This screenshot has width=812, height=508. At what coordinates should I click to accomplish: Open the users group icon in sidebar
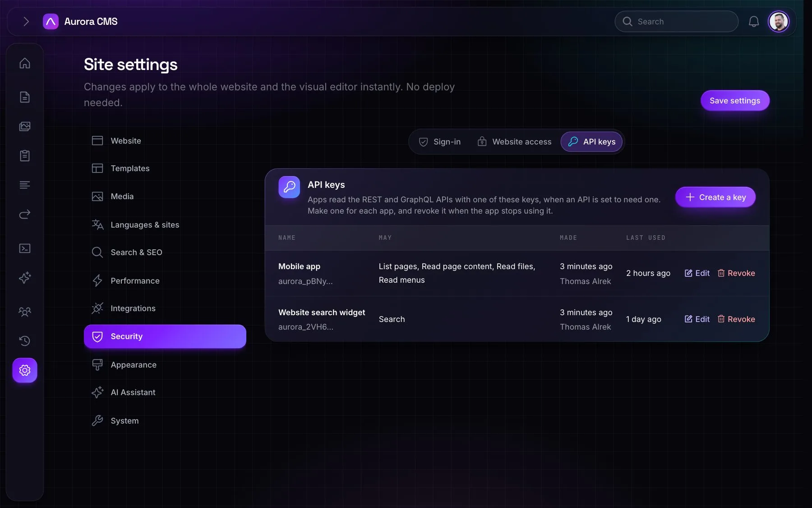point(25,312)
